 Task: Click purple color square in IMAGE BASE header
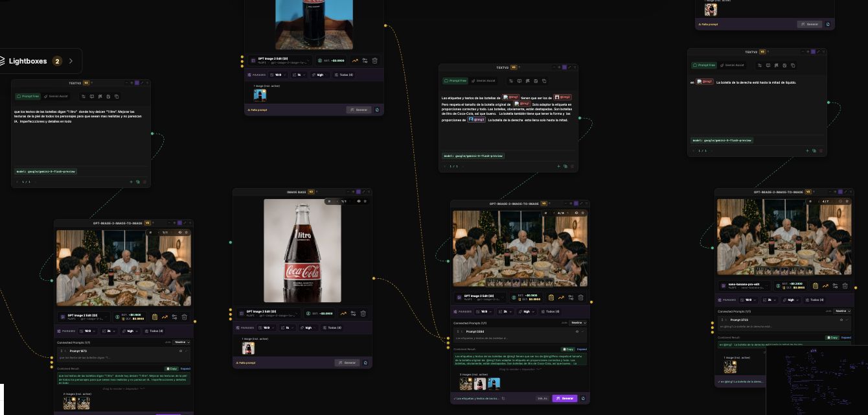(359, 191)
